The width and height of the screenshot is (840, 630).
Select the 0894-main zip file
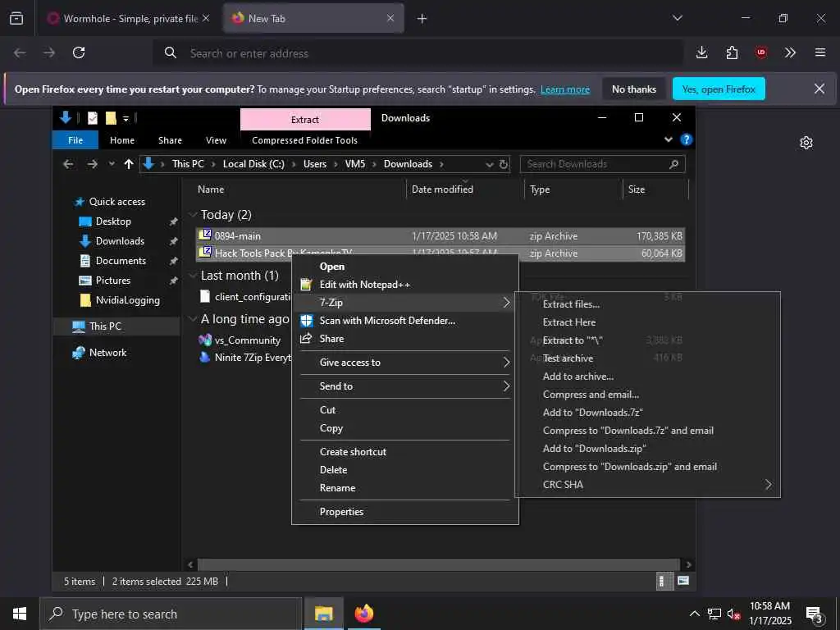[441, 235]
